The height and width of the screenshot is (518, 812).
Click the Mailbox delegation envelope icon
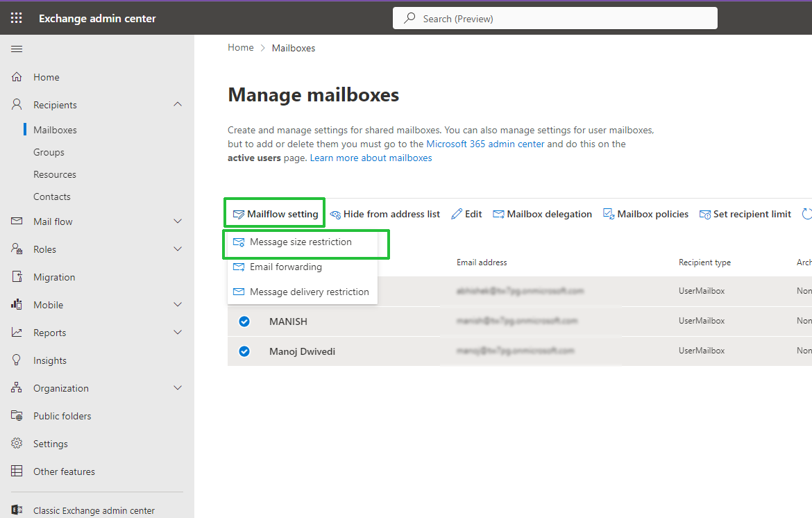498,213
